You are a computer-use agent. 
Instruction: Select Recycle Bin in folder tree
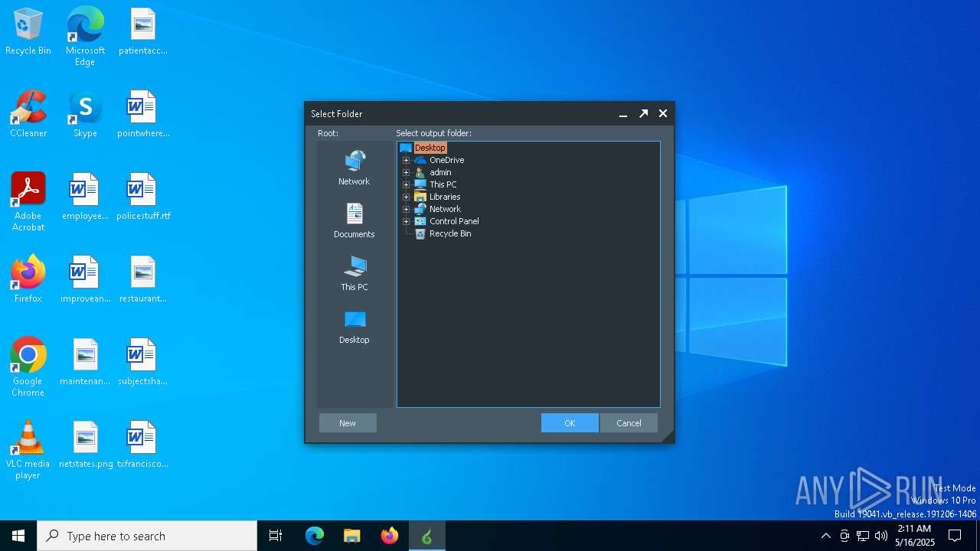click(x=450, y=233)
